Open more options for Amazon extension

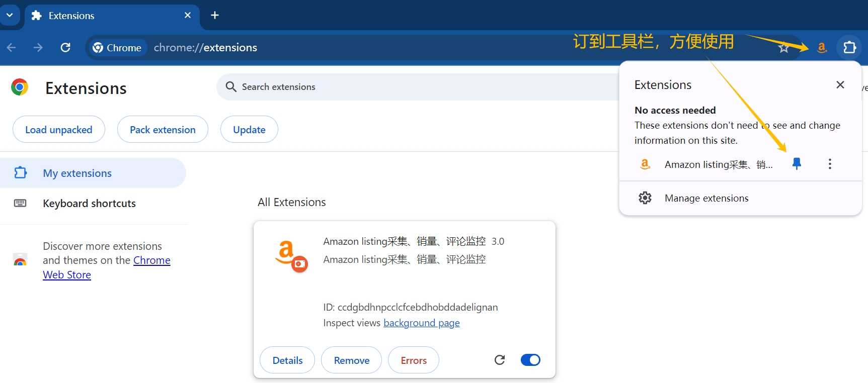[x=830, y=164]
